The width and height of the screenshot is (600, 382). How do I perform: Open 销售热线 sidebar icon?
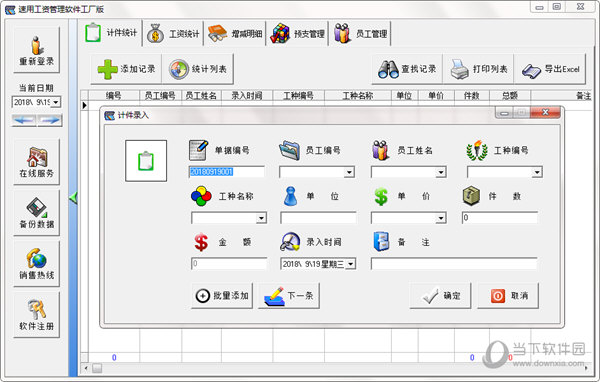[37, 264]
